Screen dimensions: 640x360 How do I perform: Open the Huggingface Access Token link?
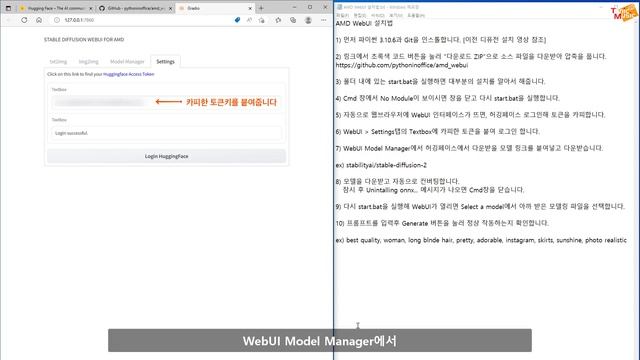pyautogui.click(x=129, y=74)
